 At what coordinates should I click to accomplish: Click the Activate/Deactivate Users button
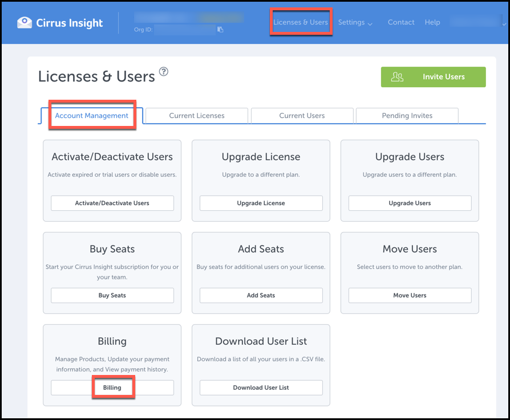coord(112,203)
